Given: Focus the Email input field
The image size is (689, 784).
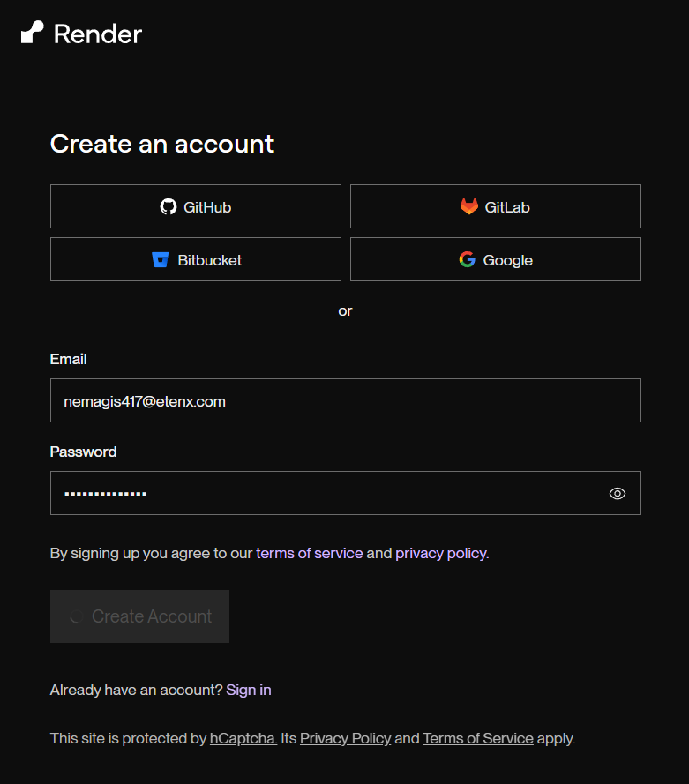Looking at the screenshot, I should pos(345,401).
